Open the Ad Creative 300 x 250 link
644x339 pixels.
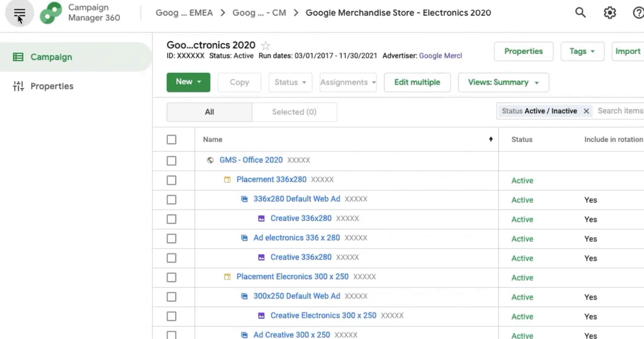point(292,335)
